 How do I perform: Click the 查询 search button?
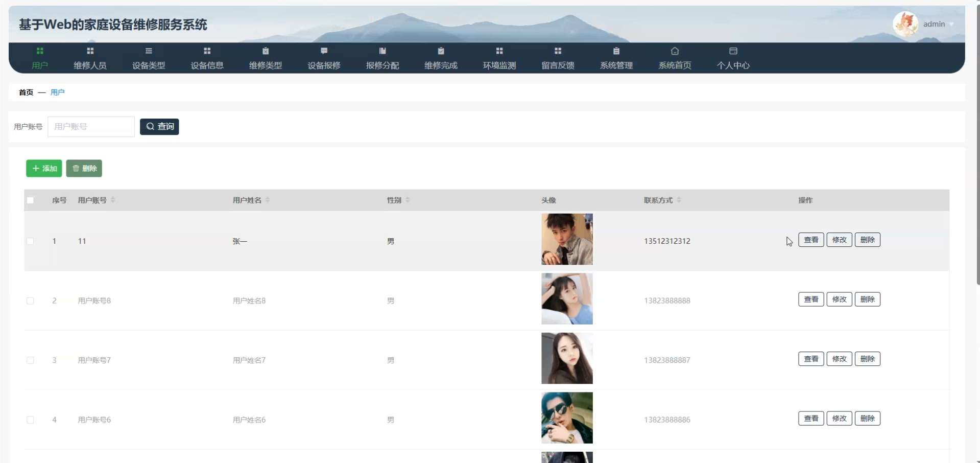[159, 127]
